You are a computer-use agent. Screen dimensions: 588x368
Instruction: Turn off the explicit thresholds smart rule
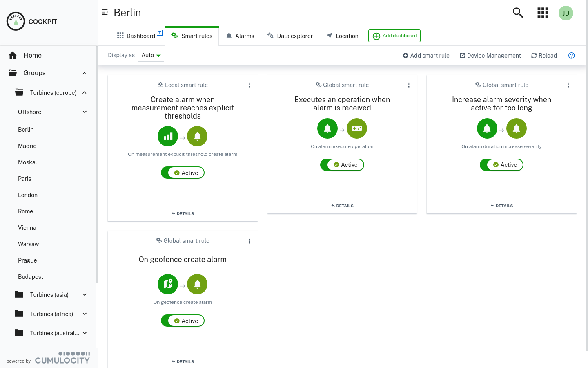point(183,173)
